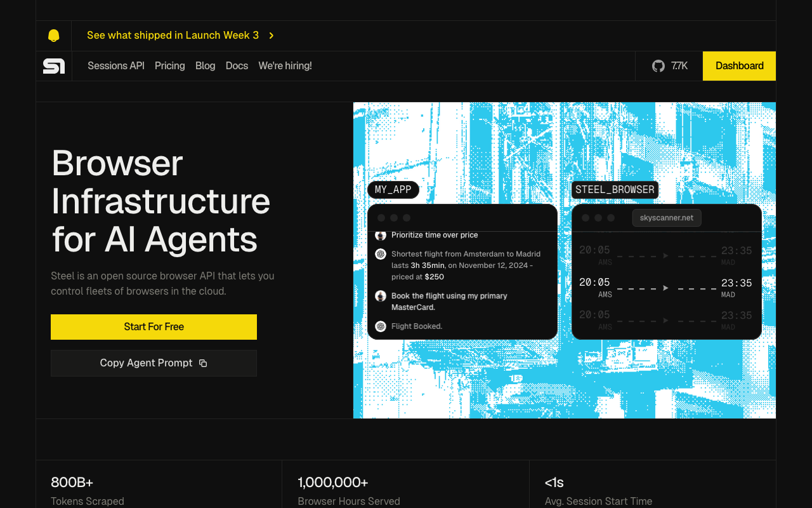Click the copy icon beside Copy Agent Prompt

click(203, 363)
